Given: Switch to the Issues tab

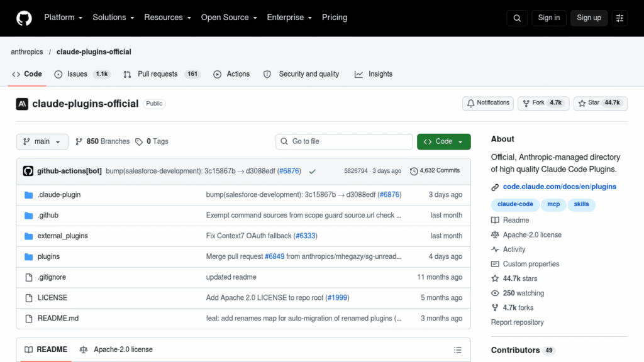Looking at the screenshot, I should [x=82, y=74].
